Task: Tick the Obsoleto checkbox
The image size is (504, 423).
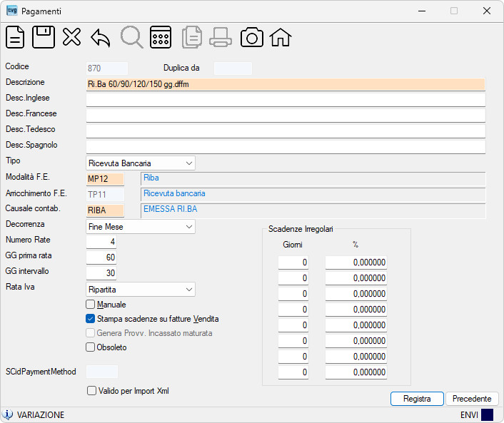Action: [91, 347]
